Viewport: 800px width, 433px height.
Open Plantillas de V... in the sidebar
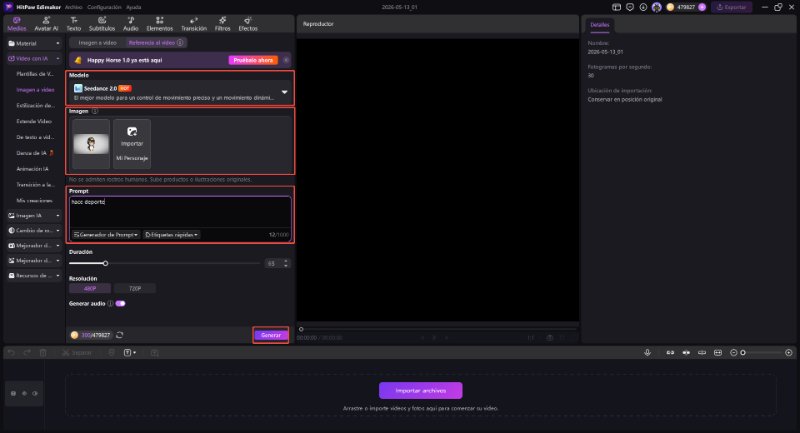click(x=35, y=74)
